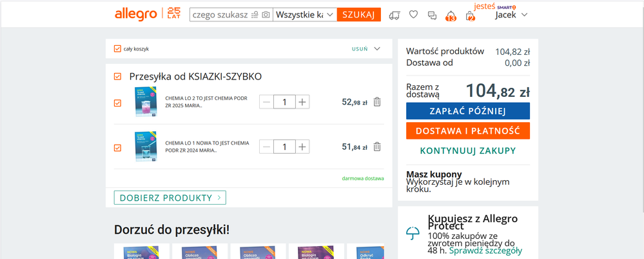Click the 52,98 zł price

355,101
